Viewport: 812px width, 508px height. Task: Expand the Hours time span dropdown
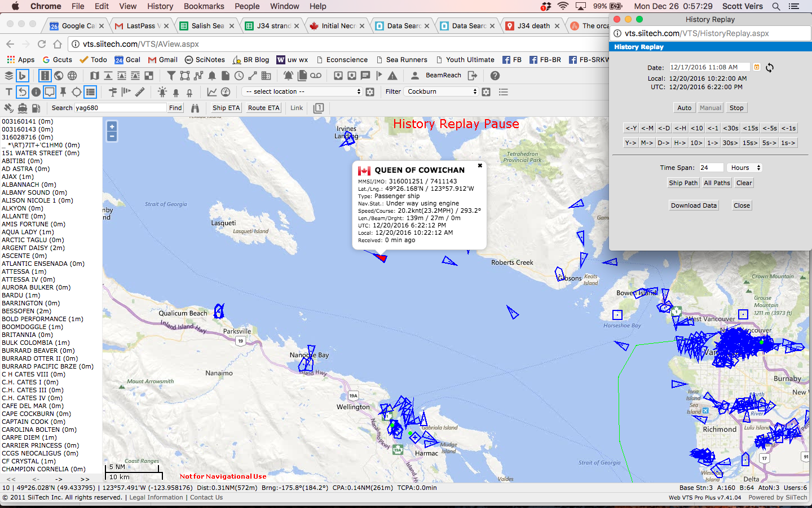[744, 168]
